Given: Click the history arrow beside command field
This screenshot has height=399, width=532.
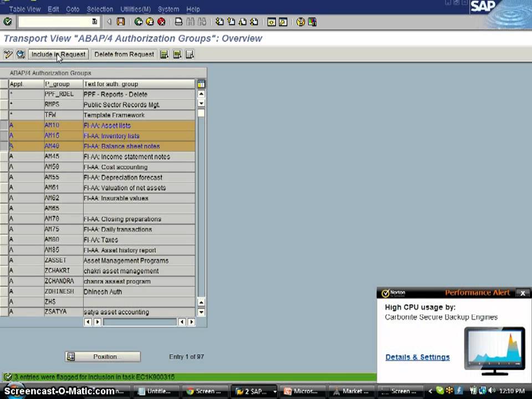Looking at the screenshot, I should (x=109, y=22).
